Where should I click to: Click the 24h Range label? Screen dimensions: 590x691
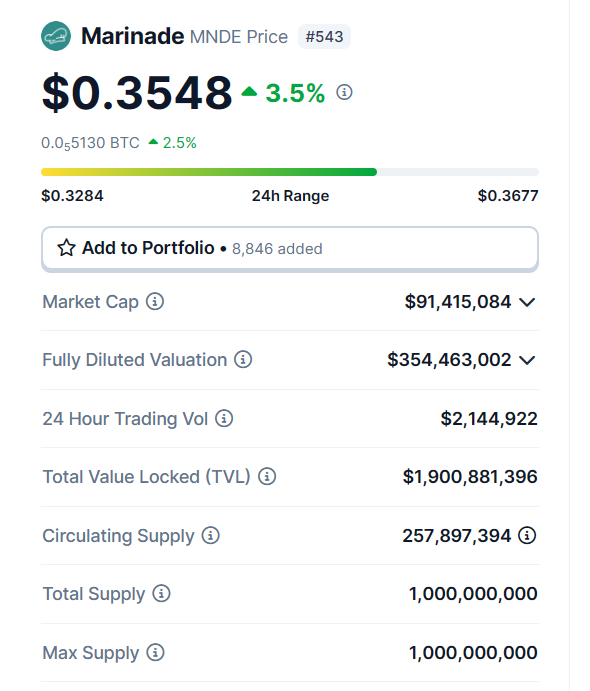coord(290,196)
